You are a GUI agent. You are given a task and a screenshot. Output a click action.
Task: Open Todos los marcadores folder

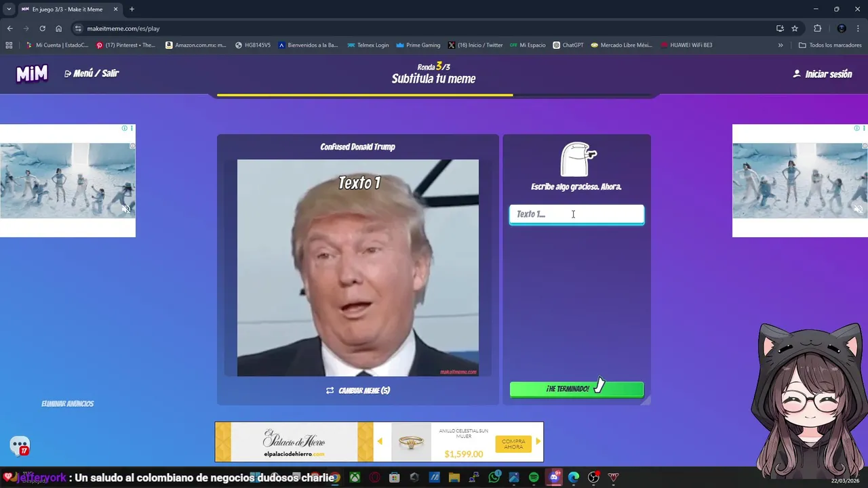tap(830, 45)
